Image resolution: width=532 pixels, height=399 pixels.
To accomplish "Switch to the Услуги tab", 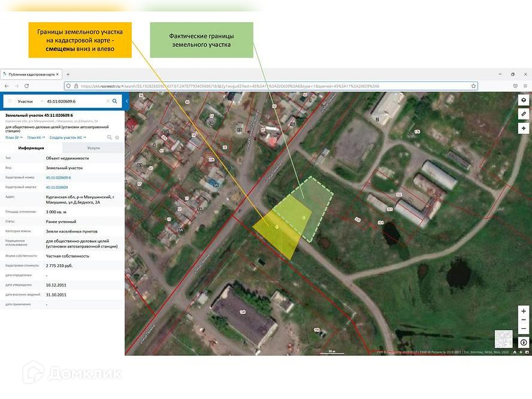I will click(x=93, y=147).
